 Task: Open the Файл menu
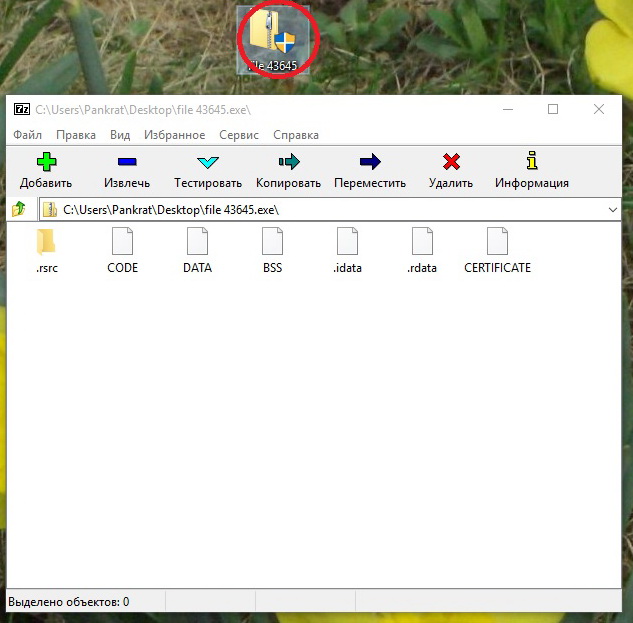pos(27,135)
